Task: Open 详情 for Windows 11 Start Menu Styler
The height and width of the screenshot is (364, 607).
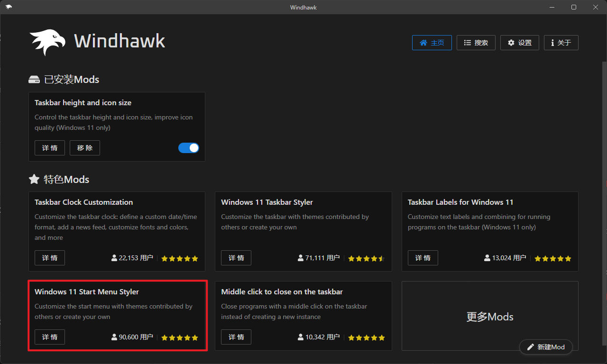Action: [50, 337]
